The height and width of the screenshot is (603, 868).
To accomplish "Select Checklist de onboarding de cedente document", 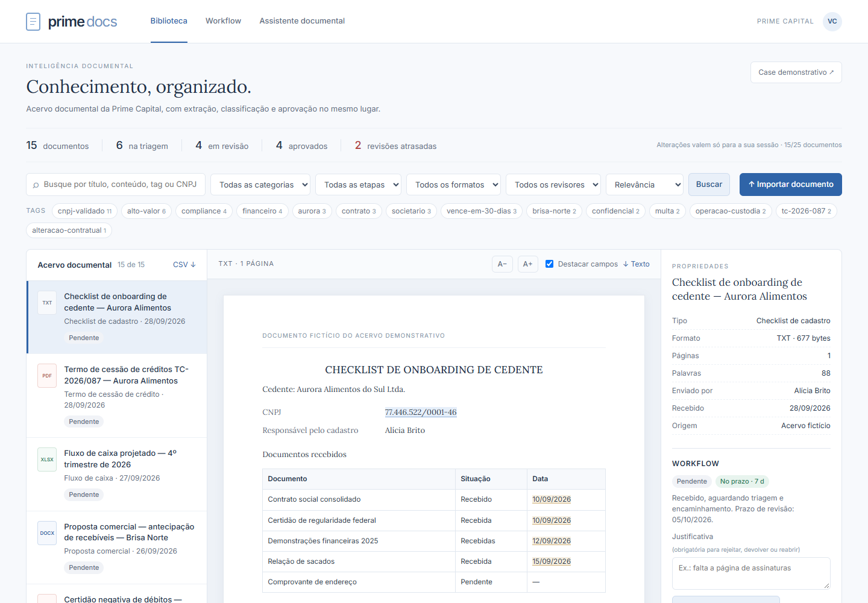I will click(x=117, y=317).
